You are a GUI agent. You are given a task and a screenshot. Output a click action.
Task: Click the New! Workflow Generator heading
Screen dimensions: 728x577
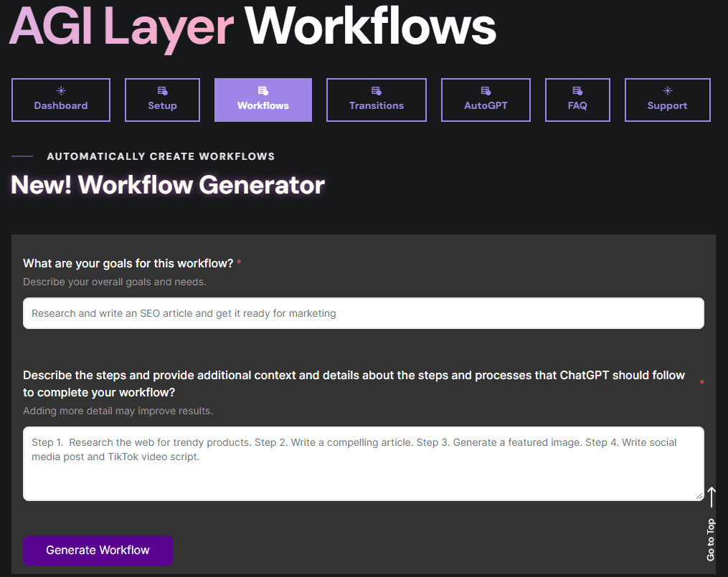(x=168, y=185)
